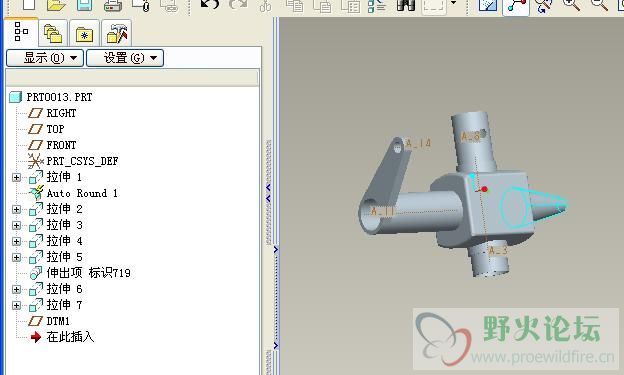
Task: Open the Favorites tab with star folder
Action: [84, 33]
